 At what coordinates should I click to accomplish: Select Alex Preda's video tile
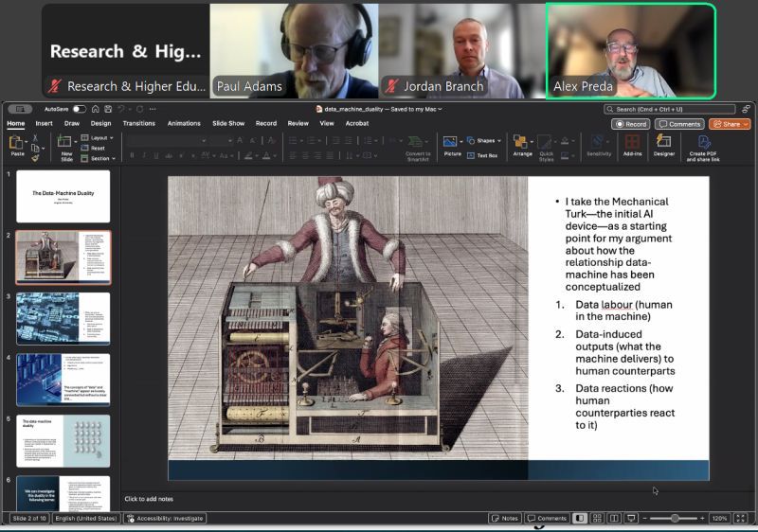[x=631, y=51]
